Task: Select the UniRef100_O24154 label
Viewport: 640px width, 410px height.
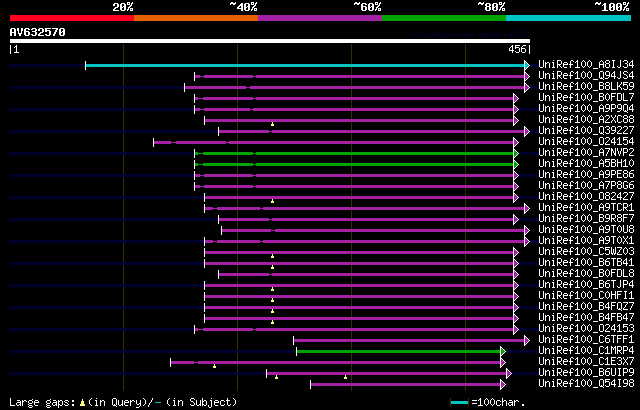Action: [586, 142]
